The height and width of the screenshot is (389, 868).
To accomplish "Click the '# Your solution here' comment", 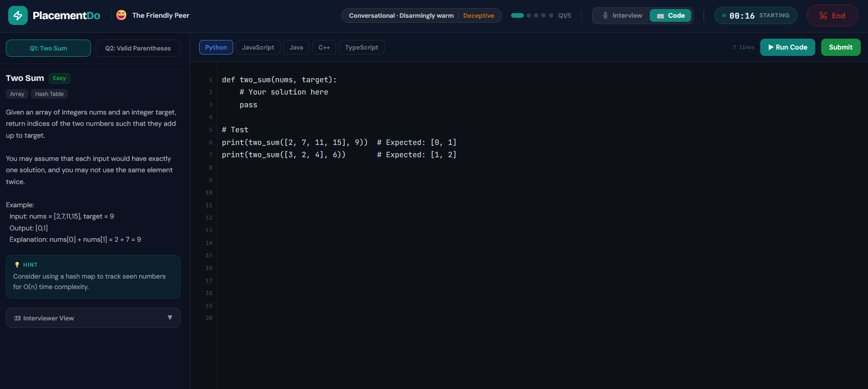I will tap(284, 92).
